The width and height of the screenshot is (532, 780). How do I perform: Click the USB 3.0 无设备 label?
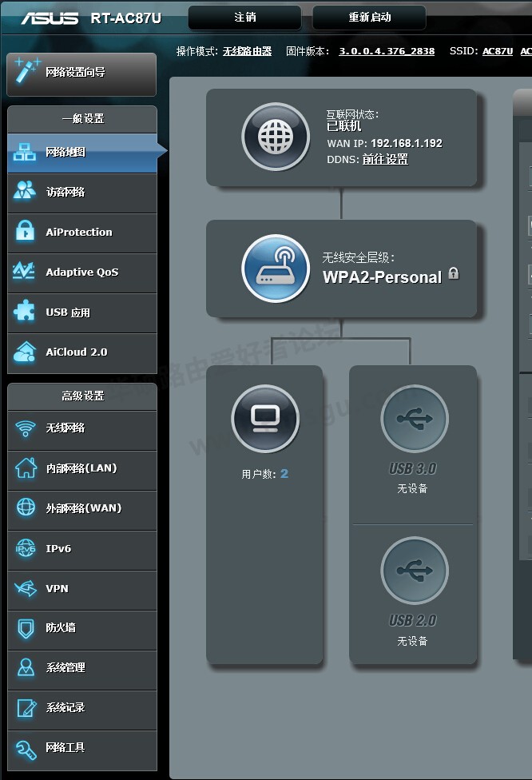click(x=412, y=488)
